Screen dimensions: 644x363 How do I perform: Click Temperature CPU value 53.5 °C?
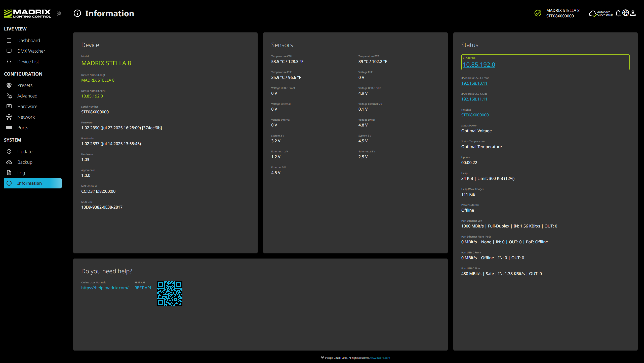click(287, 61)
